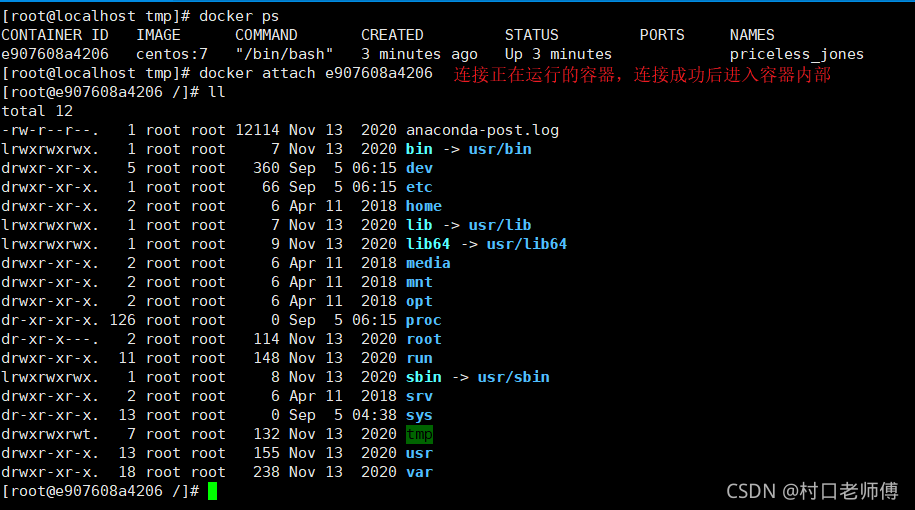Screen dimensions: 915x510
Task: Click the 04:38 timestamp of sys
Action: pyautogui.click(x=374, y=415)
